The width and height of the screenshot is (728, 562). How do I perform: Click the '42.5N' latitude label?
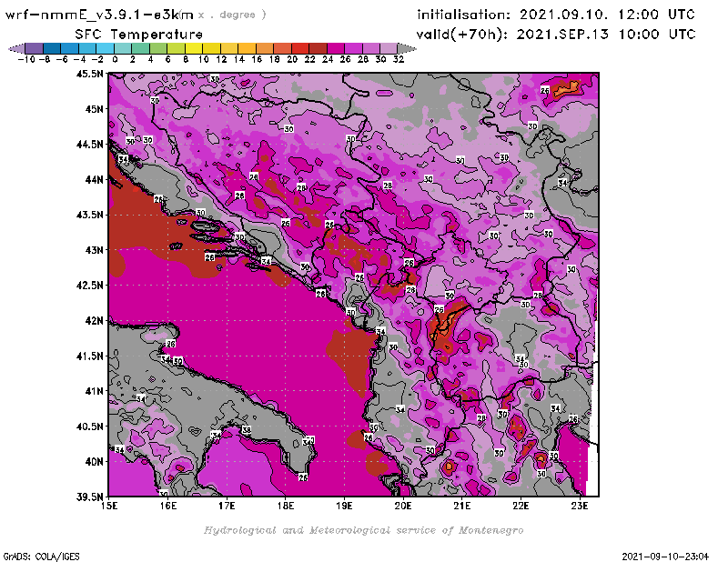89,285
